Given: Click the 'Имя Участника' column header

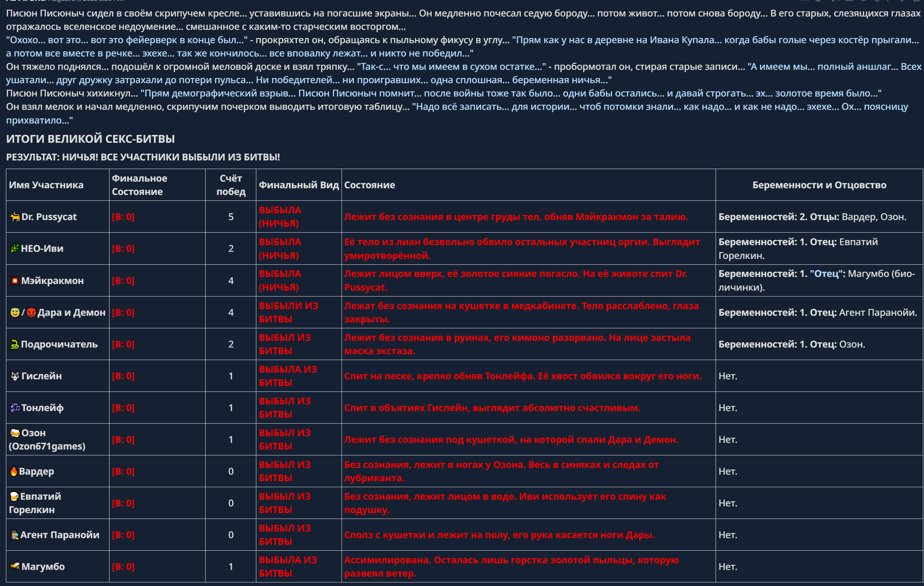Looking at the screenshot, I should click(x=46, y=185).
